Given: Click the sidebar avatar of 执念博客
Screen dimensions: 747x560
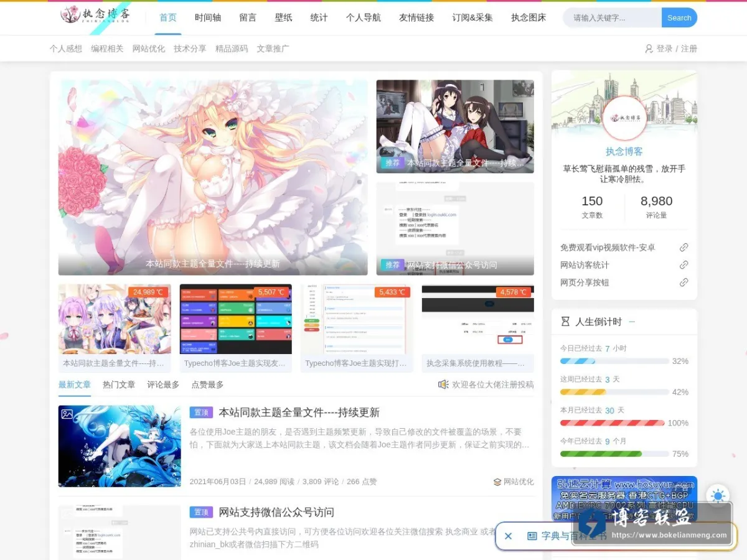Looking at the screenshot, I should coord(624,118).
